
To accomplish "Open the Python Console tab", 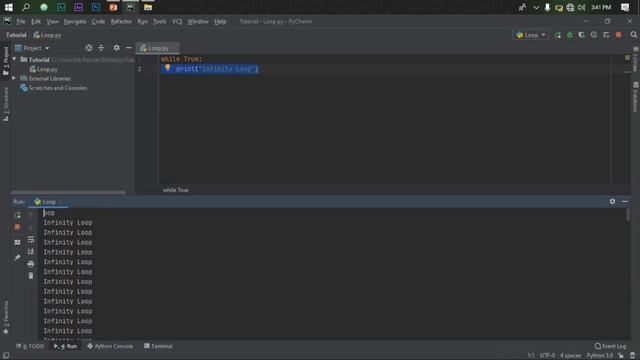I will 110,346.
